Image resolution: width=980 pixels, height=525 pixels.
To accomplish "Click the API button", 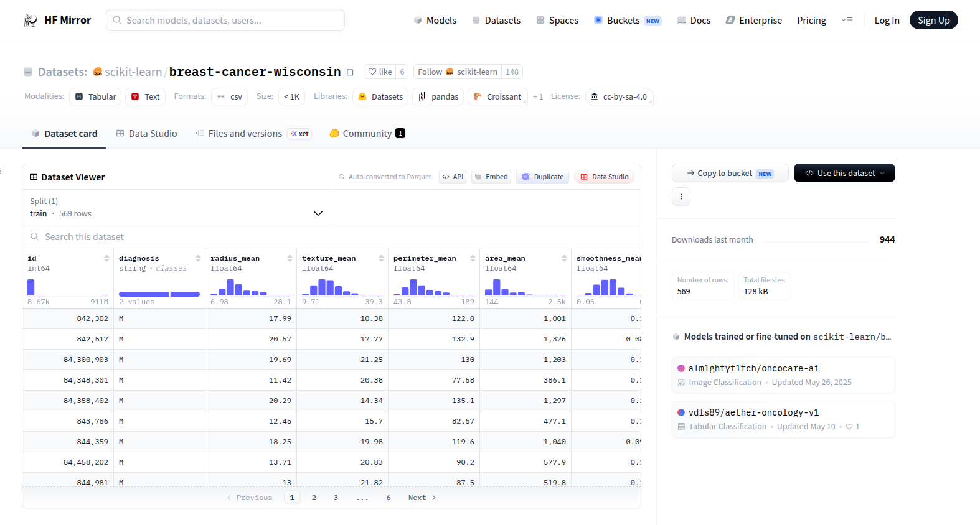I will point(453,177).
